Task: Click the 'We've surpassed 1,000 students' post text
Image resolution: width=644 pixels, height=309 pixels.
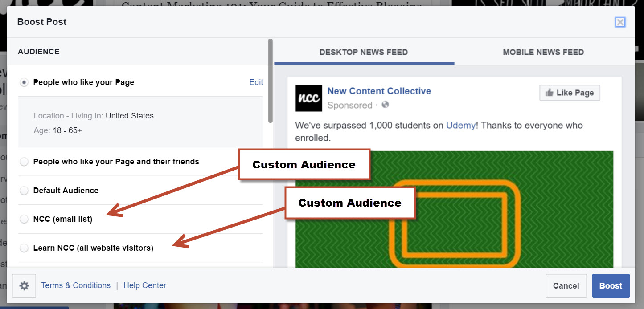Action: [439, 131]
